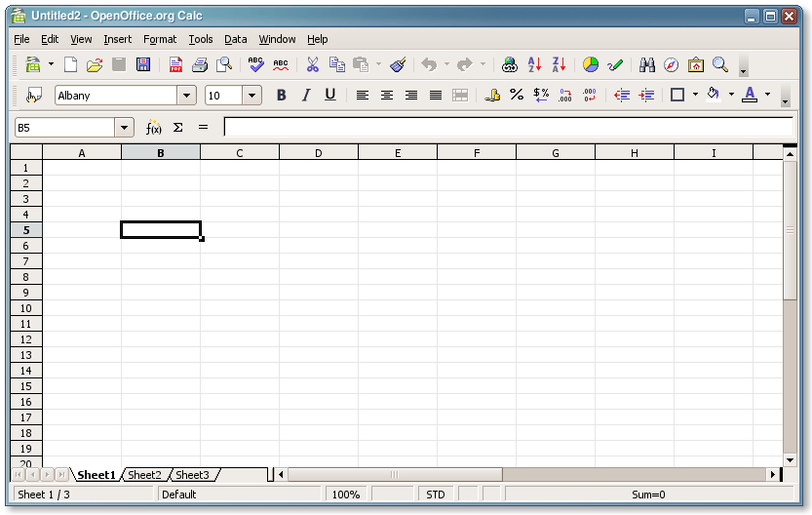
Task: Toggle Bold formatting
Action: coord(281,95)
